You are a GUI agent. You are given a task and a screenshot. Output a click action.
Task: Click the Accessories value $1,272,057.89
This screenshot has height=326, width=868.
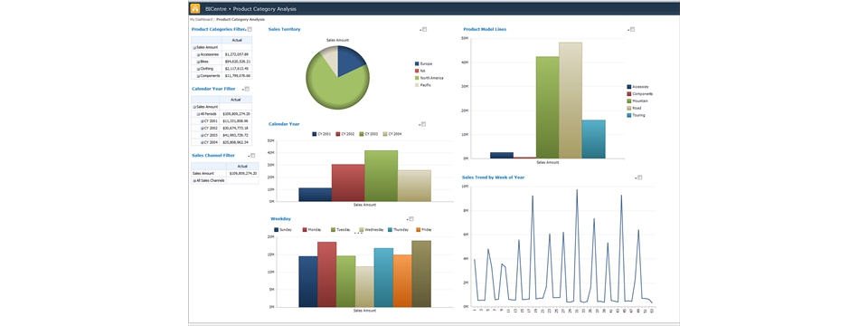[x=236, y=54]
